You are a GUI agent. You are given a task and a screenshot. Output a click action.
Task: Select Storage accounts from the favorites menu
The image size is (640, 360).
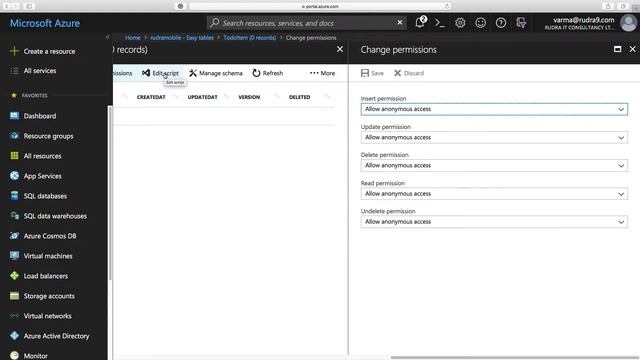49,296
